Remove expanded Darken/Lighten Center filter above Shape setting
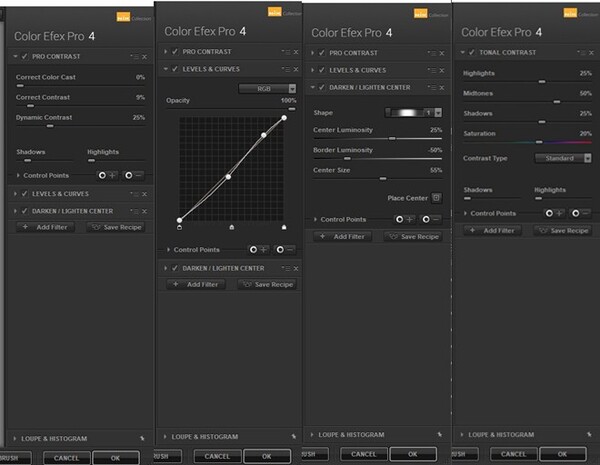Screen dimensions: 600x465 click(442, 88)
